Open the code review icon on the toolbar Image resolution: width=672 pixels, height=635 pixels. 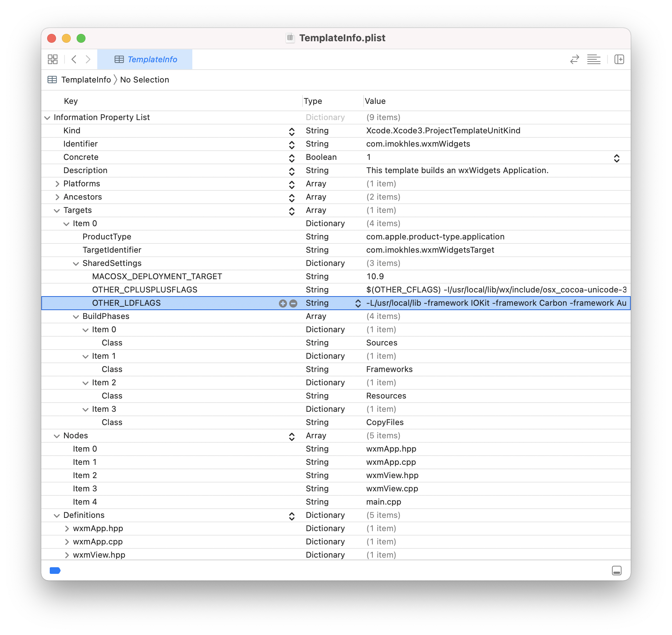pyautogui.click(x=574, y=59)
